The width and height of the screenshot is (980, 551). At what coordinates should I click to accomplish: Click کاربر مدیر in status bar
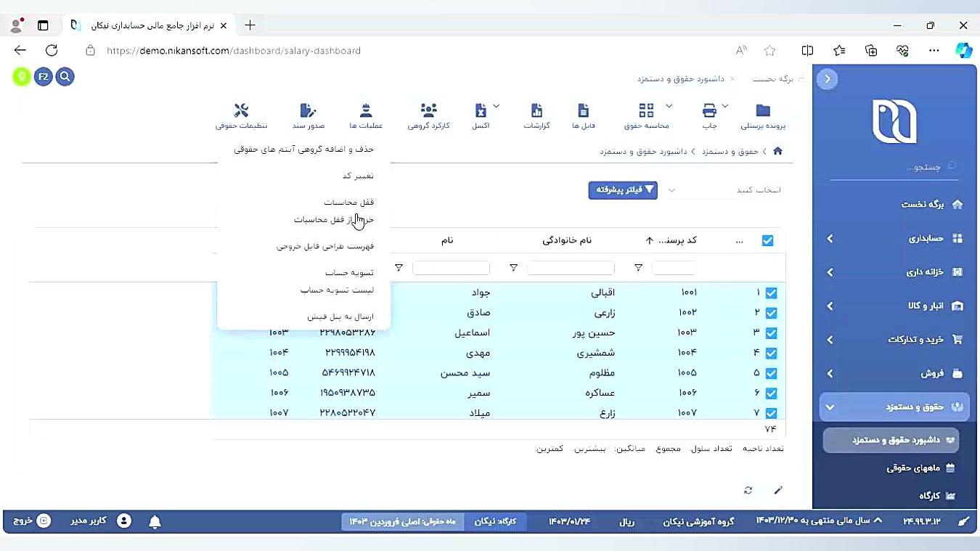coord(101,521)
